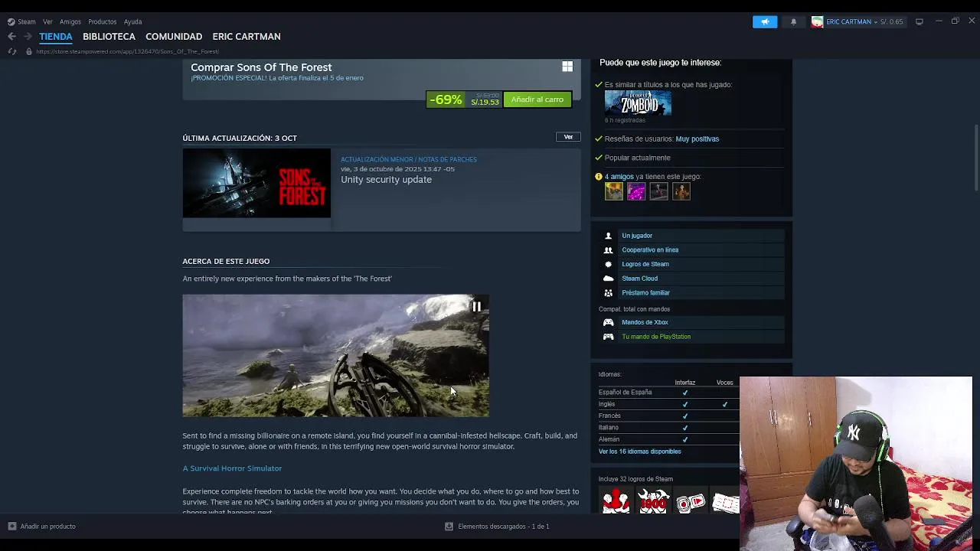Open first friend avatar who owns game
Image resolution: width=980 pixels, height=551 pixels.
[614, 191]
